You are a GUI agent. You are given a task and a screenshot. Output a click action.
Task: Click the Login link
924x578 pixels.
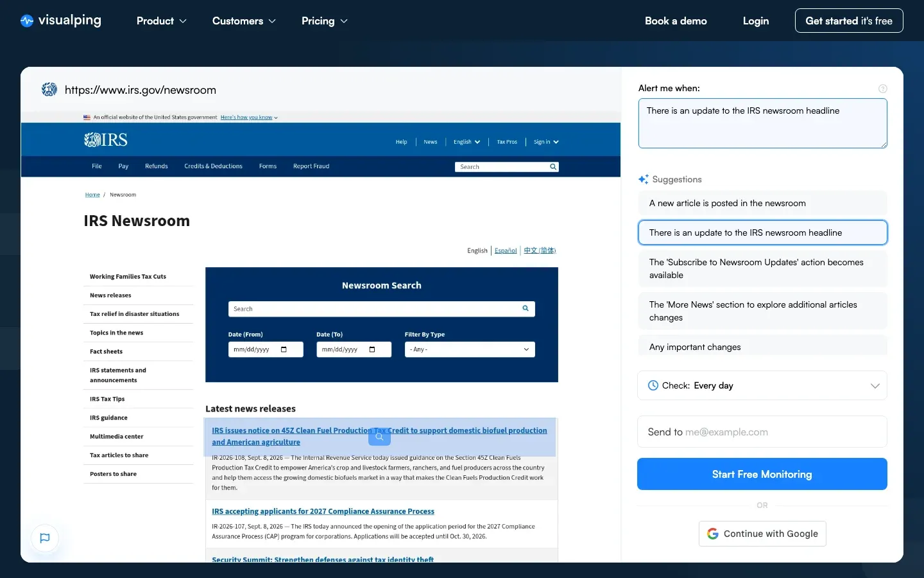coord(756,21)
